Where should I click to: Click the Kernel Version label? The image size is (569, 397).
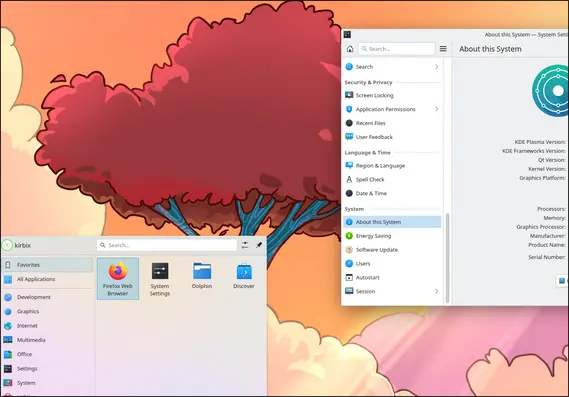point(547,169)
